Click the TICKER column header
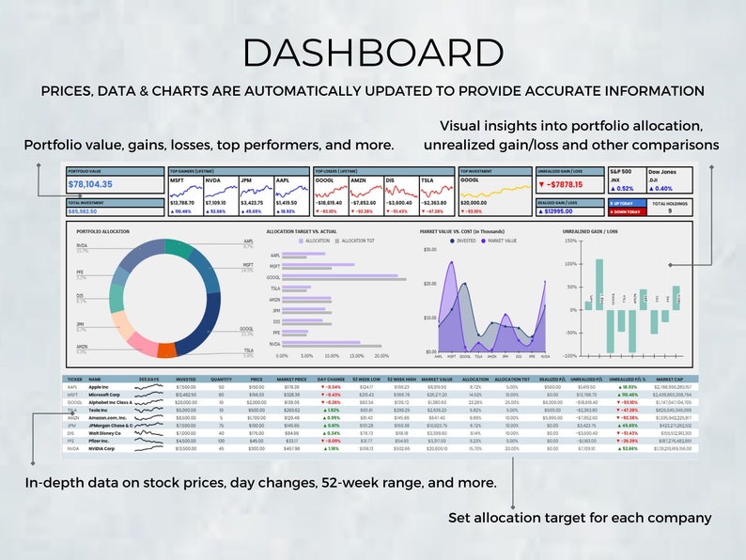Screen dimensions: 746x560 (x=75, y=380)
